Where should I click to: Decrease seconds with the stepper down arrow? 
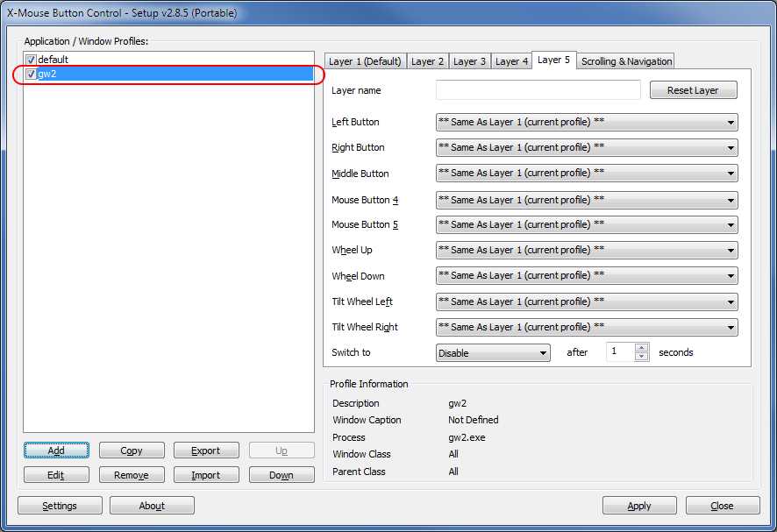pos(641,357)
